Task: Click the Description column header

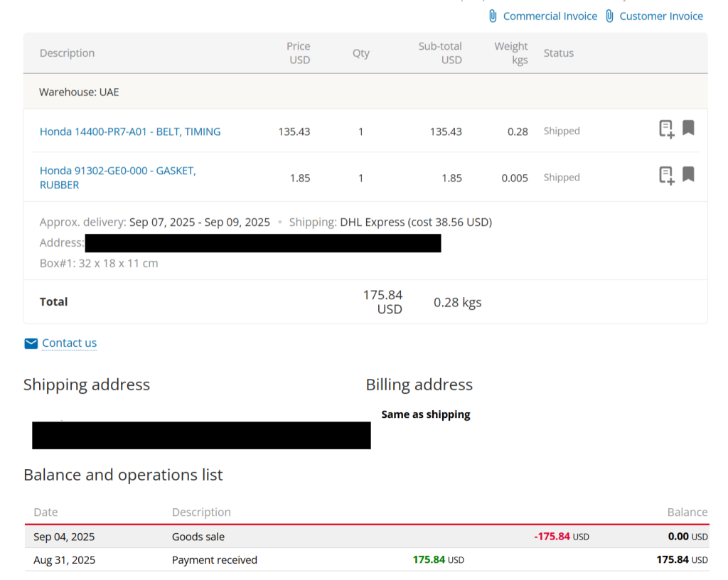Action: [x=67, y=53]
